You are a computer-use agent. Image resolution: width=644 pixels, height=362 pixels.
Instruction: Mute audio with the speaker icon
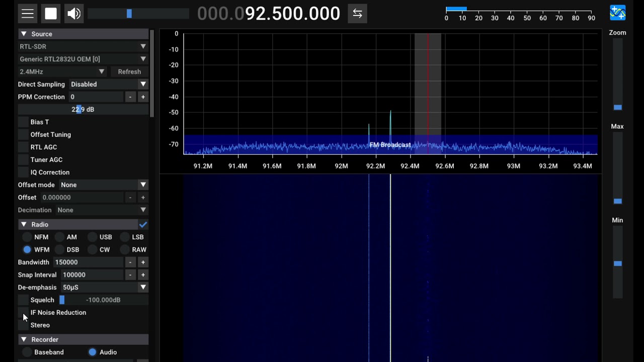[x=74, y=14]
